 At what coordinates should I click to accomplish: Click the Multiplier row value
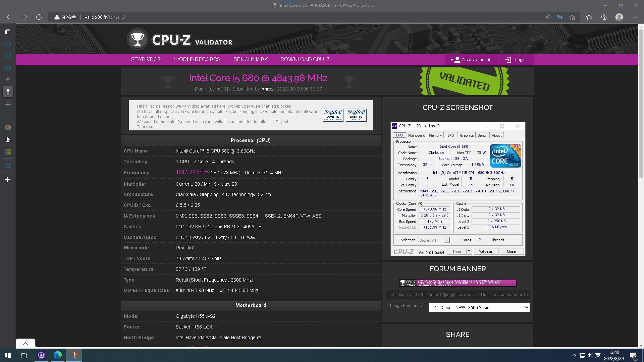pos(206,184)
